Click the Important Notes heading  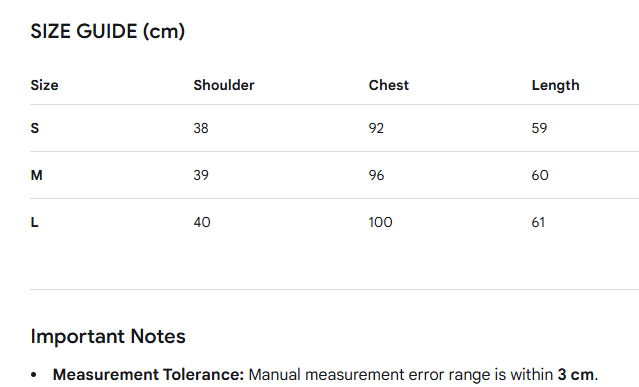tap(108, 336)
